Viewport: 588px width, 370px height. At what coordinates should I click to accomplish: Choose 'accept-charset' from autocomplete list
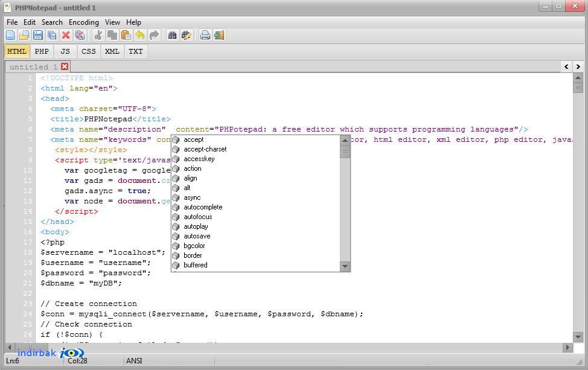pyautogui.click(x=256, y=149)
